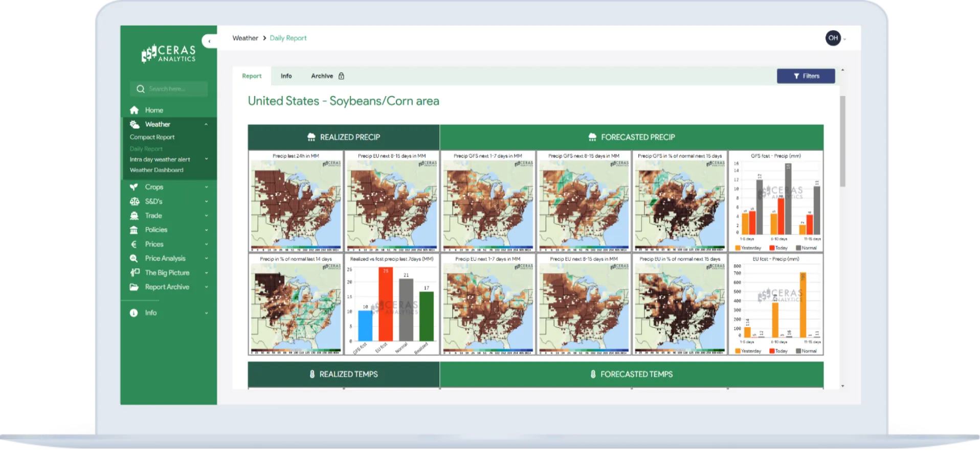Click Yesterday legend swatch in GFS chart

click(x=738, y=248)
